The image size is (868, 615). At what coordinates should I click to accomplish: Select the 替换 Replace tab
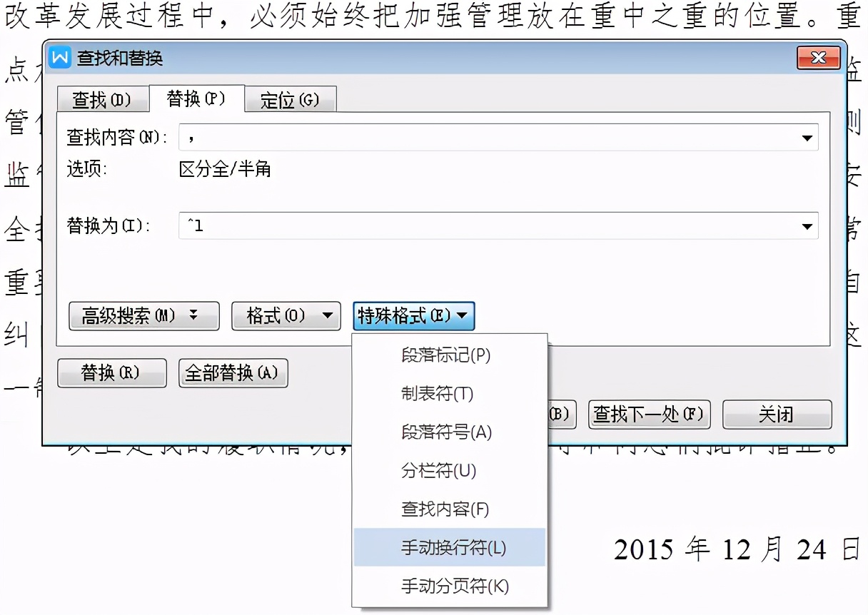click(x=196, y=99)
